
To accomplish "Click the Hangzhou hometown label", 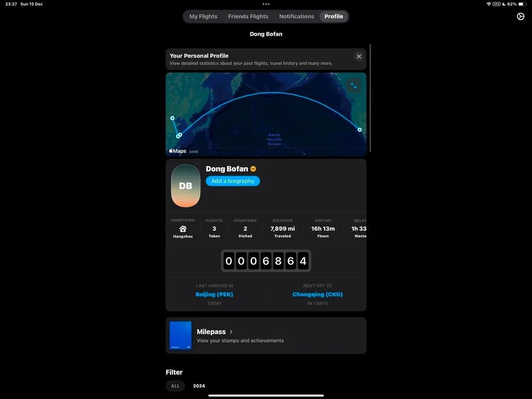I will coord(183,236).
